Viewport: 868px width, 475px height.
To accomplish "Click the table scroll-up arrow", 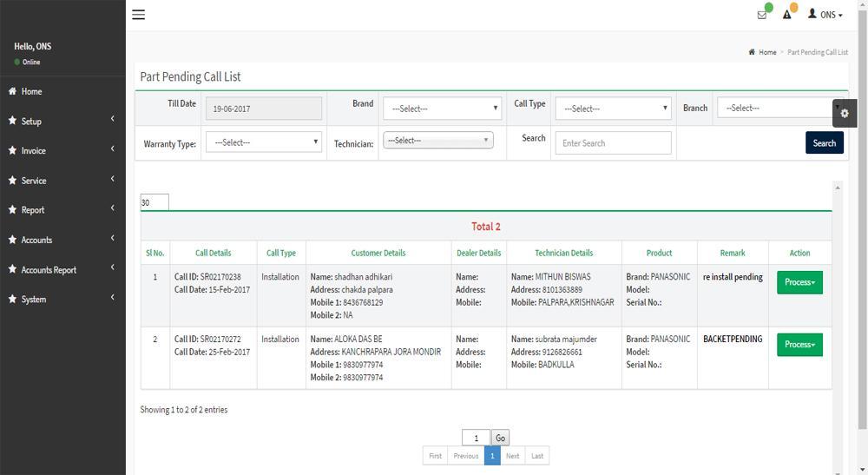I will 838,188.
